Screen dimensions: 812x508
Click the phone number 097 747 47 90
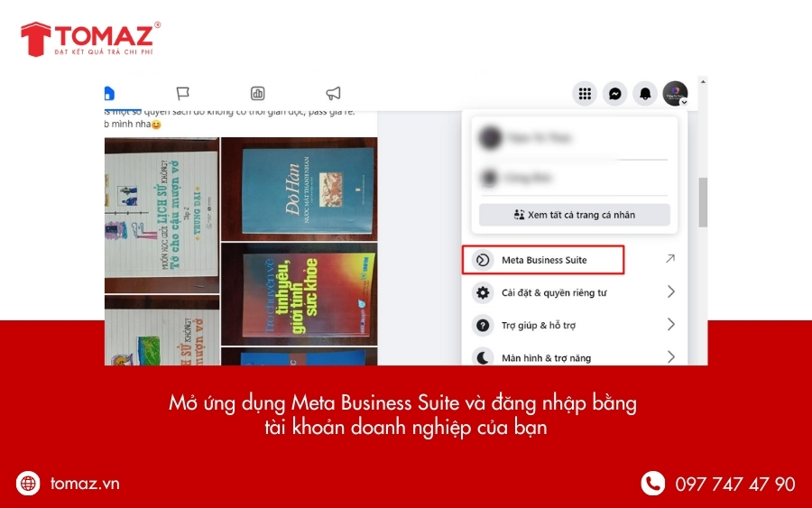pos(734,485)
